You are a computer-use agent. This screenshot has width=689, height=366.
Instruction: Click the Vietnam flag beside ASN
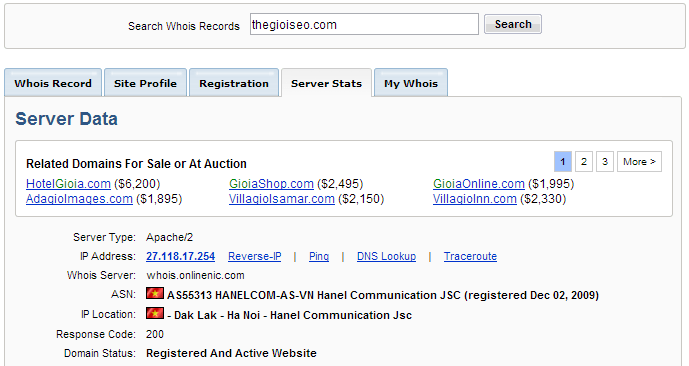coord(155,293)
